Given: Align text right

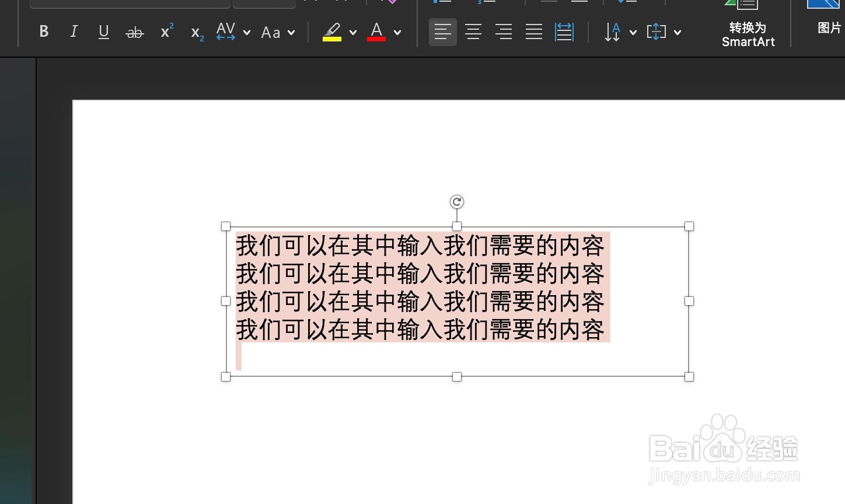Looking at the screenshot, I should tap(504, 32).
